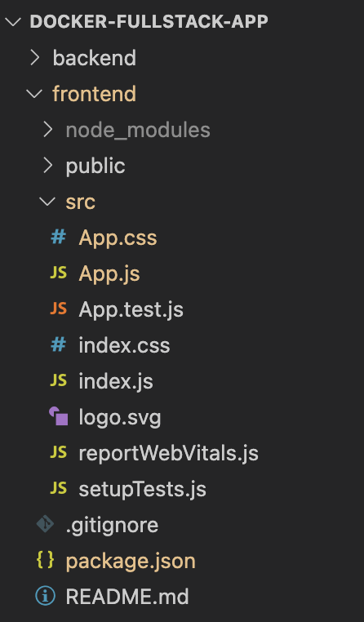The width and height of the screenshot is (364, 622).
Task: Open the logo.svg file
Action: (x=120, y=418)
